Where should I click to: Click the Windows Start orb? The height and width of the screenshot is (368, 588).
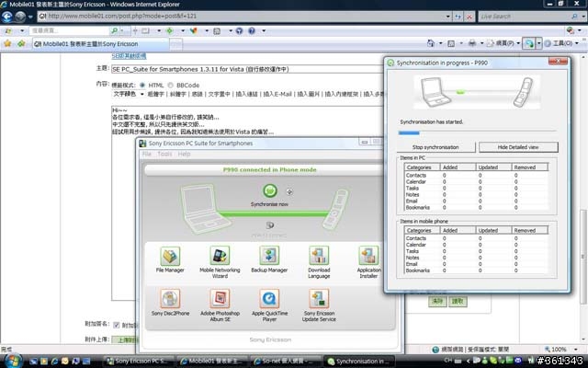coord(12,361)
